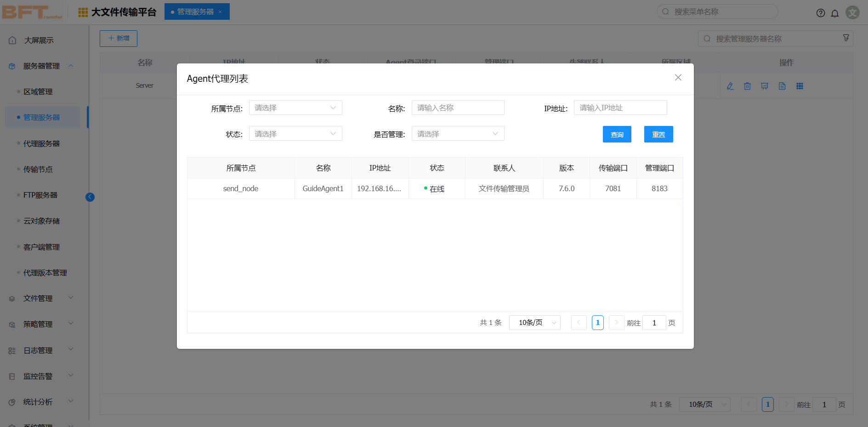This screenshot has height=427, width=868.
Task: Open the 状态 filter dropdown
Action: coord(295,134)
